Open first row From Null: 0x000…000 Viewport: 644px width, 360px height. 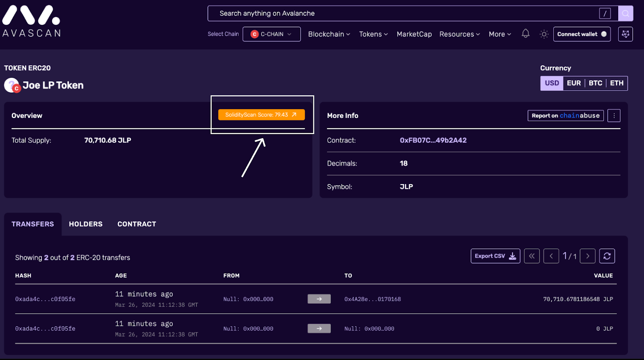pyautogui.click(x=248, y=299)
